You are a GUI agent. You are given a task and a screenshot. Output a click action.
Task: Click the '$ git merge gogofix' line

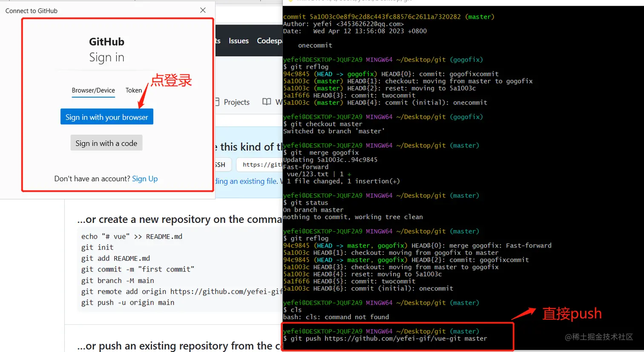coord(321,153)
